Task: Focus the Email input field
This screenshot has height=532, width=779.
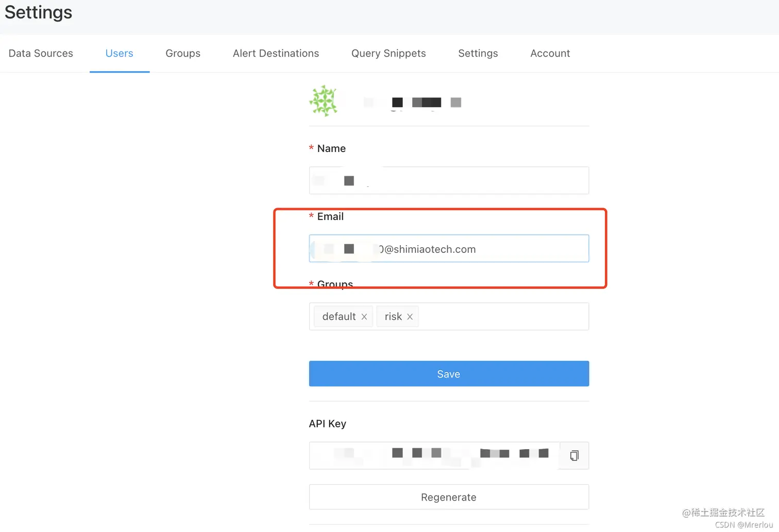Action: point(449,248)
